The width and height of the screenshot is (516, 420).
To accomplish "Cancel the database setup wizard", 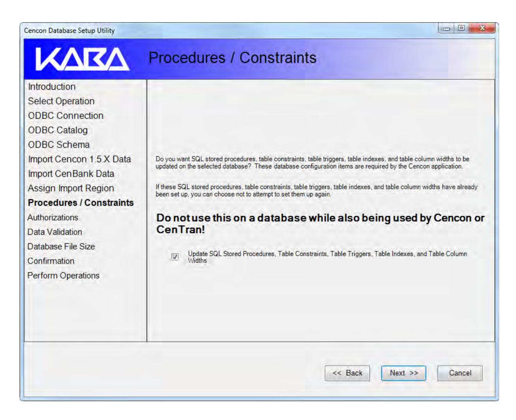I will [460, 373].
